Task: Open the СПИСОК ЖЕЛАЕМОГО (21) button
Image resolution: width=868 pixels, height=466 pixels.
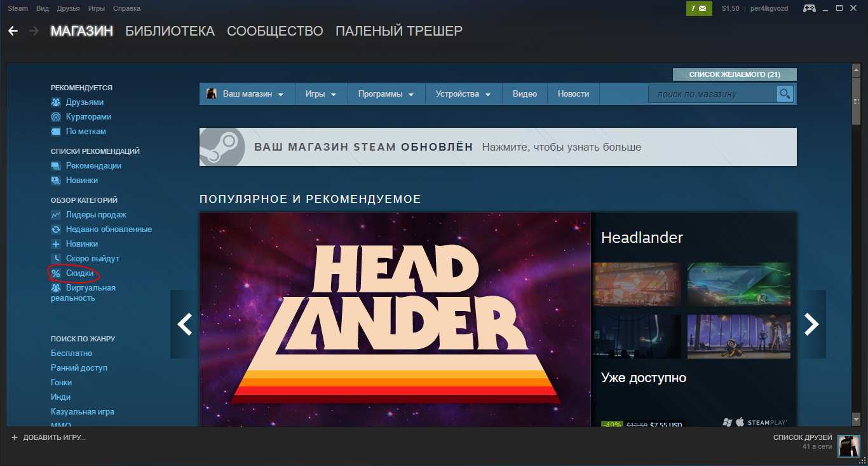Action: (735, 74)
